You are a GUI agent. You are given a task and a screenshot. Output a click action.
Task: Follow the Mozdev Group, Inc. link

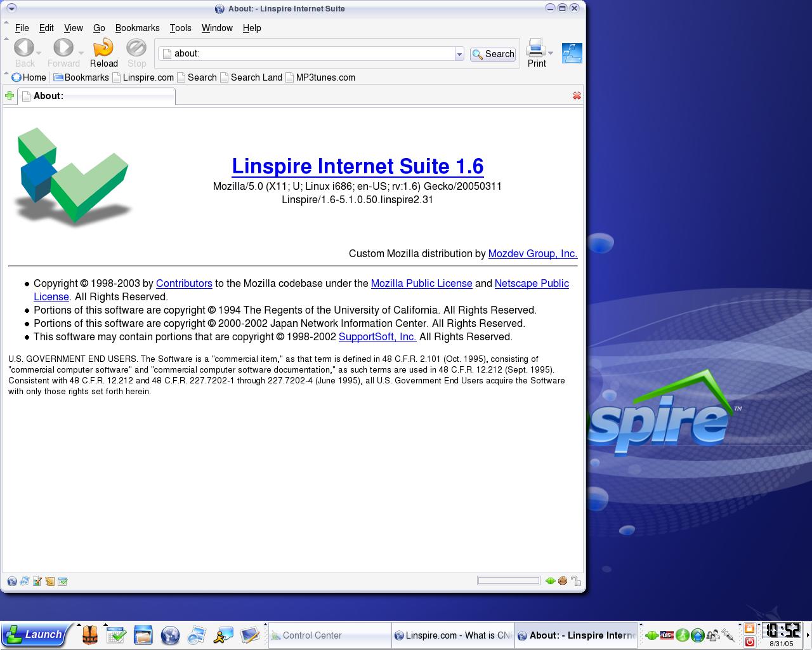(533, 253)
